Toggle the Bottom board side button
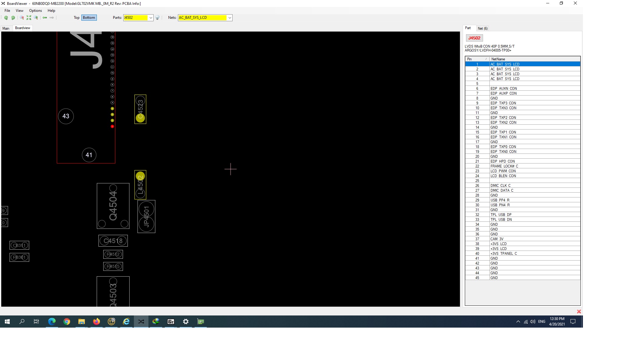 (89, 18)
